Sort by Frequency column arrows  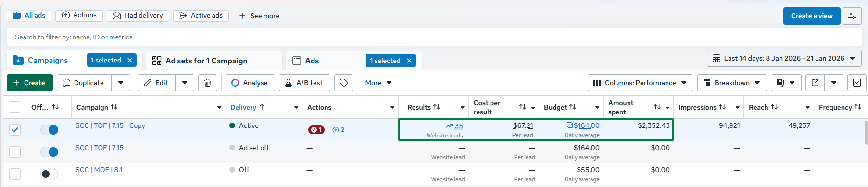click(858, 107)
